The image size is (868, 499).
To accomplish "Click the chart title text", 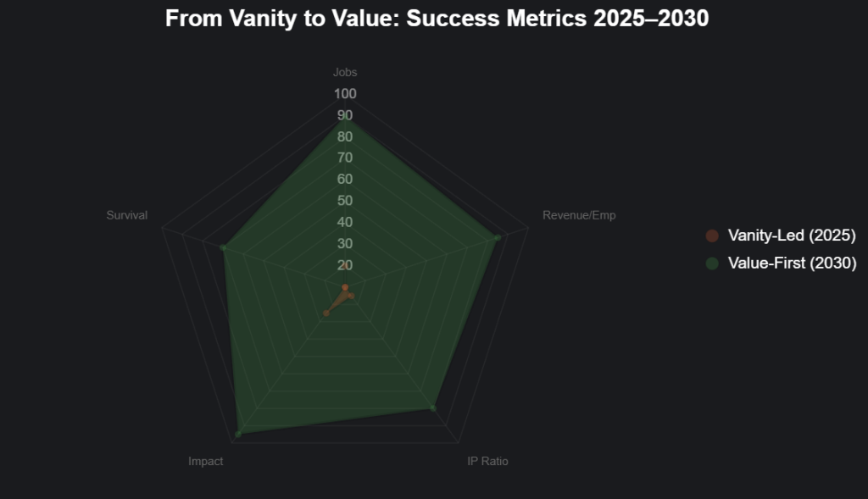I will pyautogui.click(x=437, y=19).
